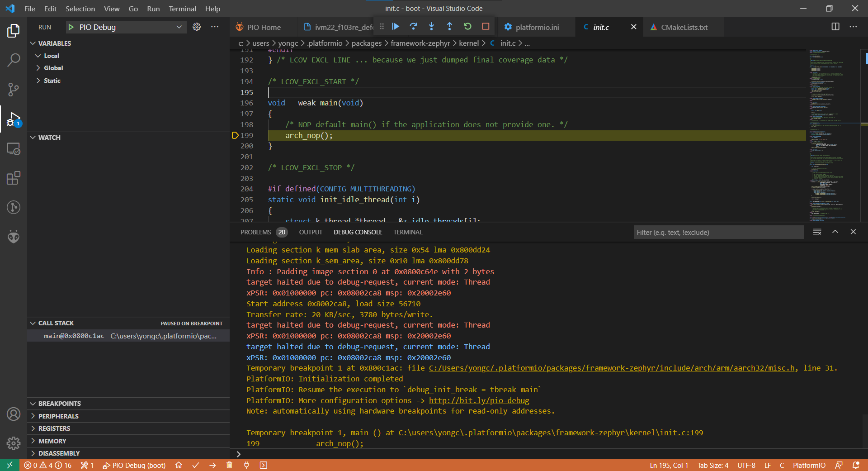
Task: Focus the debug console filter field
Action: click(x=718, y=232)
